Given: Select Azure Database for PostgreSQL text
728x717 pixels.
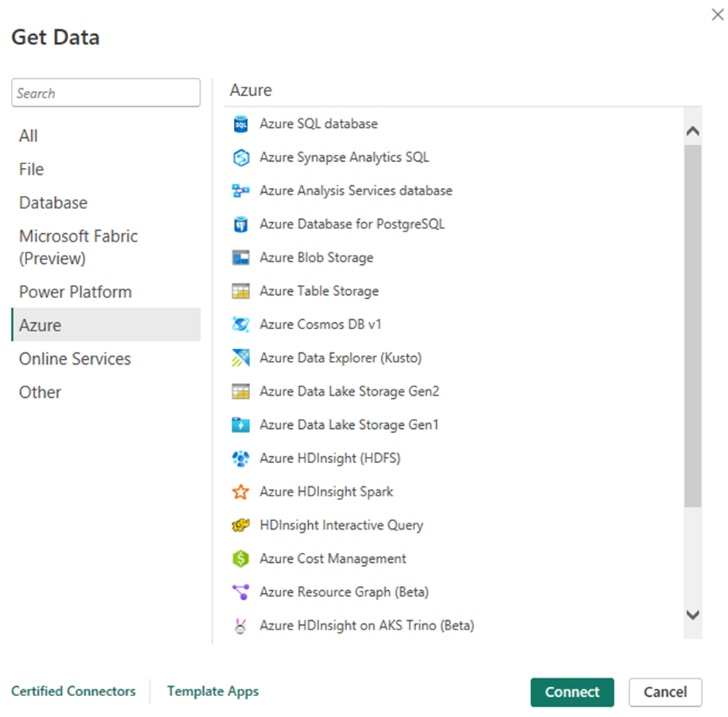Looking at the screenshot, I should 352,224.
